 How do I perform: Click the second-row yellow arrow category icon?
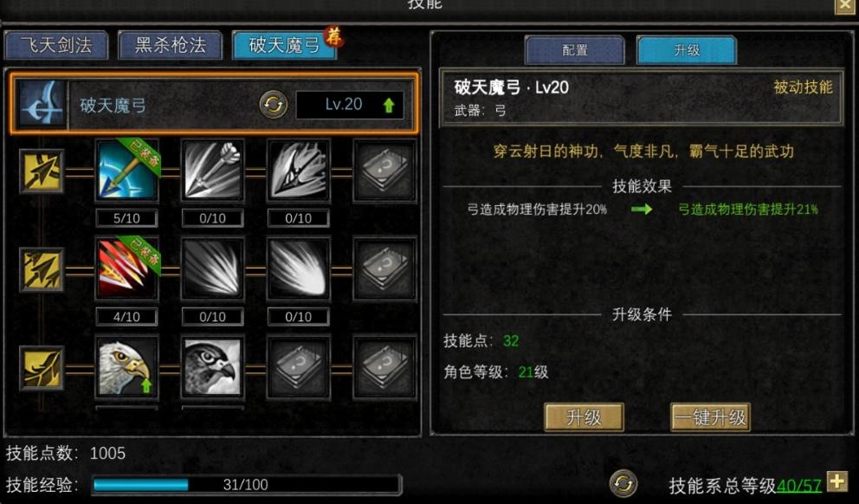(x=42, y=269)
